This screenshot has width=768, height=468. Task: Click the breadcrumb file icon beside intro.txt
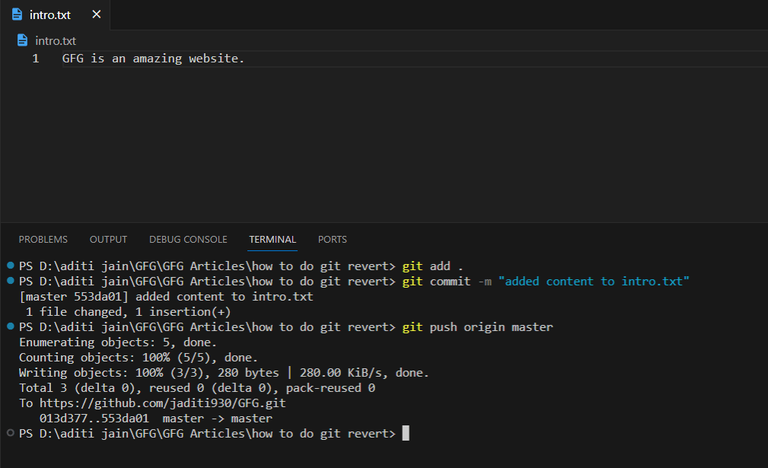(x=24, y=41)
